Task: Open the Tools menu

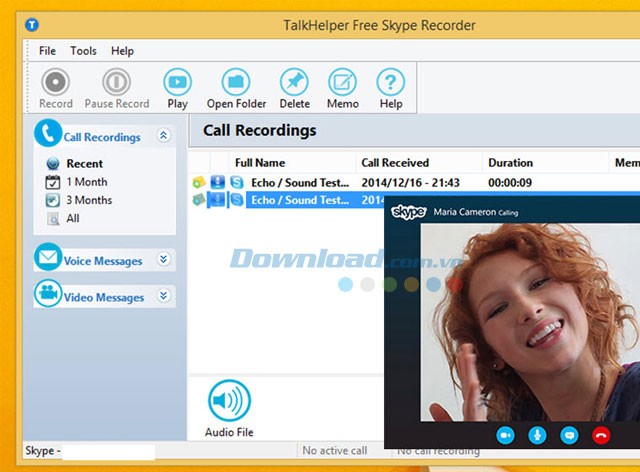Action: (x=83, y=51)
